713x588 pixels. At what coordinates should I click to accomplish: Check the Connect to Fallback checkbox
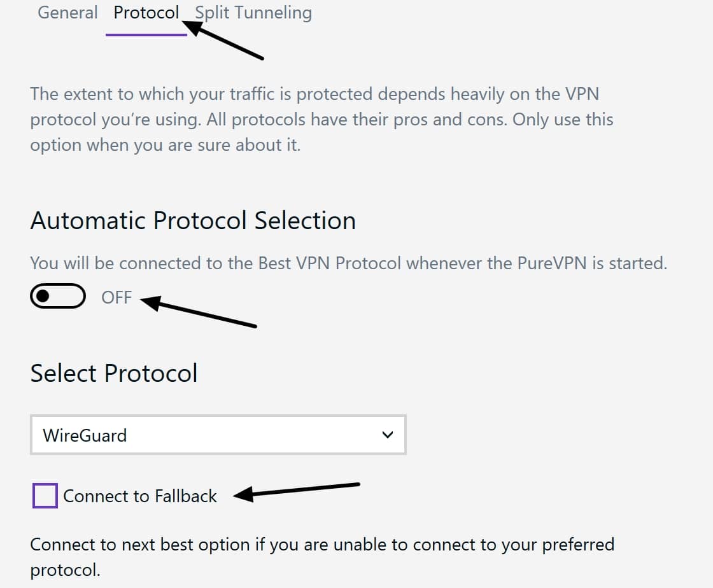click(x=45, y=495)
